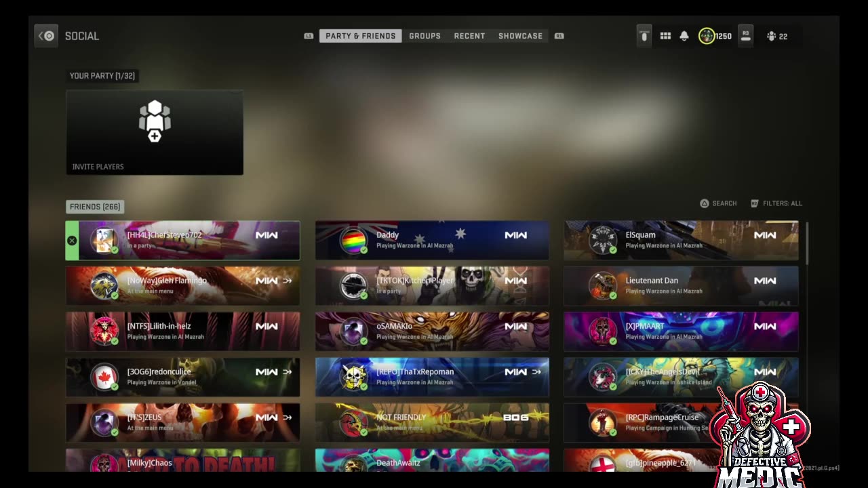This screenshot has width=868, height=488.
Task: Select the Party & Friends tab
Action: coord(360,36)
